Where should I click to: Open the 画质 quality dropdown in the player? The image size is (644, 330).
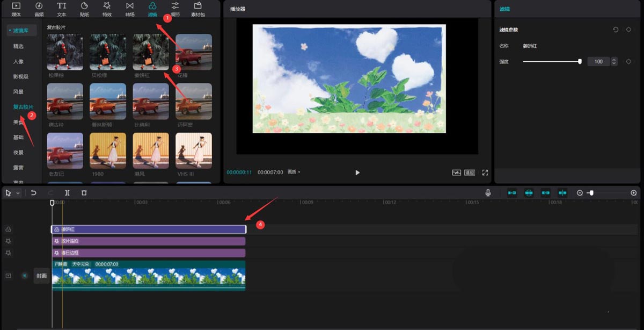point(294,173)
